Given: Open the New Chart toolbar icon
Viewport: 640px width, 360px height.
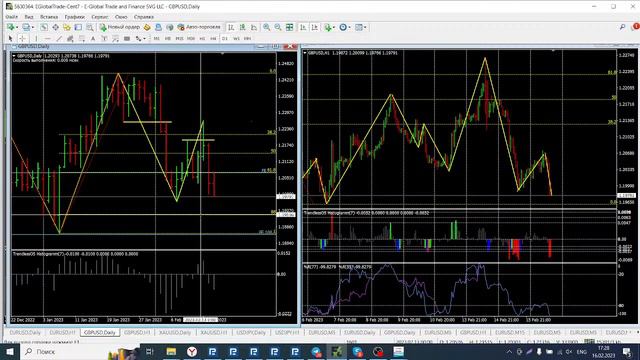Looking at the screenshot, I should tap(10, 27).
